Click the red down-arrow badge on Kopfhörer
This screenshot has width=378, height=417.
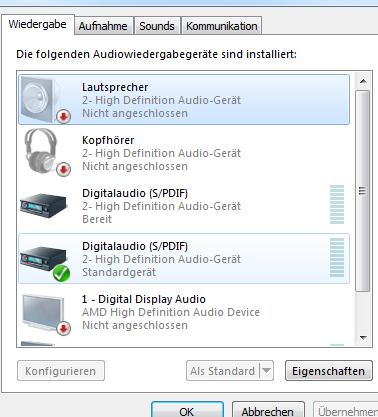coord(64,170)
